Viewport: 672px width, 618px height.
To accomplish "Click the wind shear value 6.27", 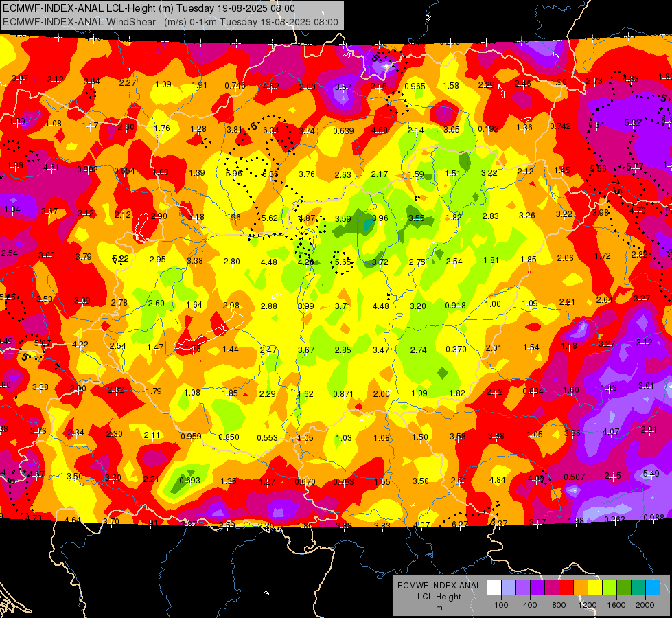I will tap(460, 524).
